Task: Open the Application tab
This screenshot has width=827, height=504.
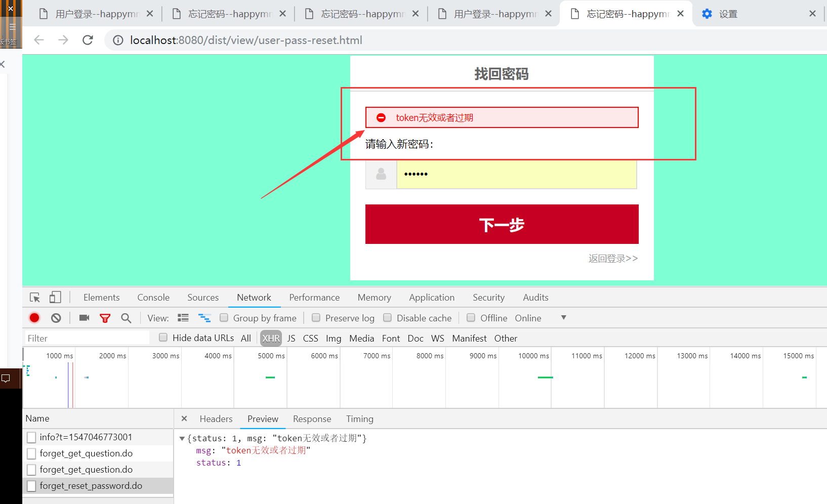Action: [x=432, y=298]
